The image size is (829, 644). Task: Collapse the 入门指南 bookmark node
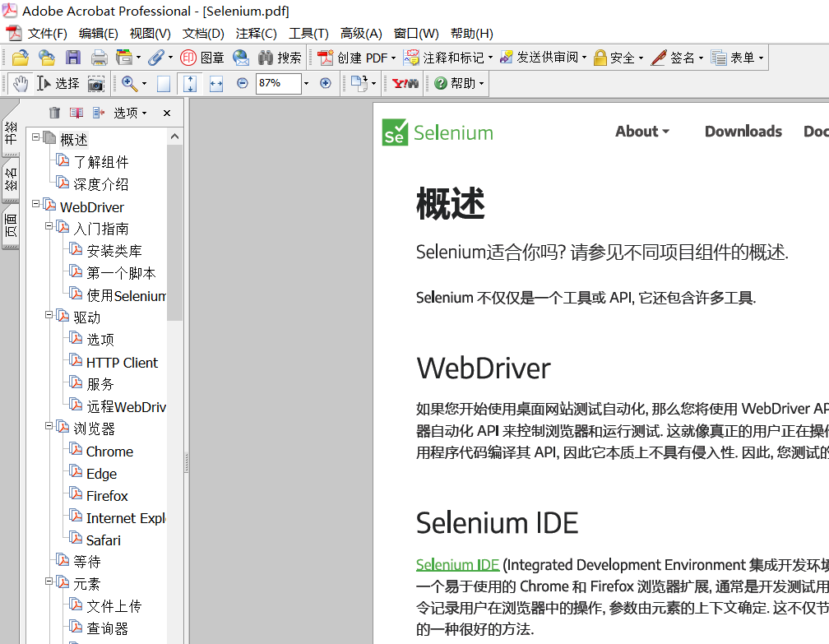[49, 225]
